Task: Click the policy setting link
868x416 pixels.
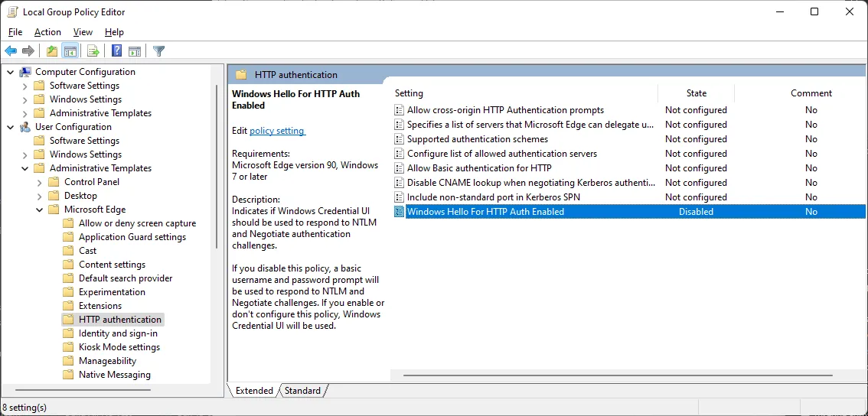Action: 277,131
